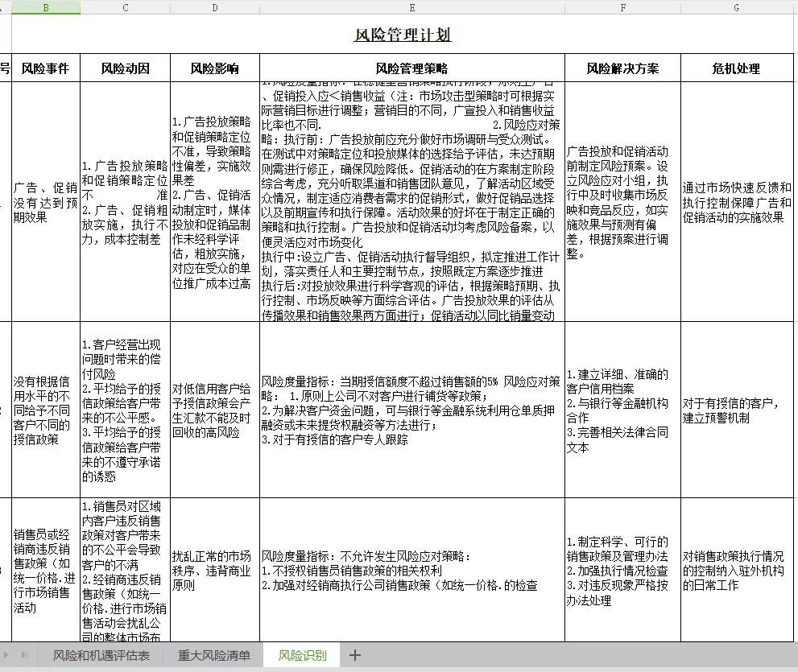Select cell 通过市场快速反馈和执行控制保障广告和促销活动的实施效果
798x672 pixels.
pyautogui.click(x=737, y=202)
